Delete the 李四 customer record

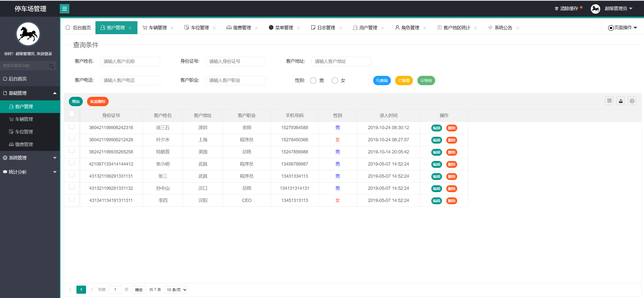[452, 201]
